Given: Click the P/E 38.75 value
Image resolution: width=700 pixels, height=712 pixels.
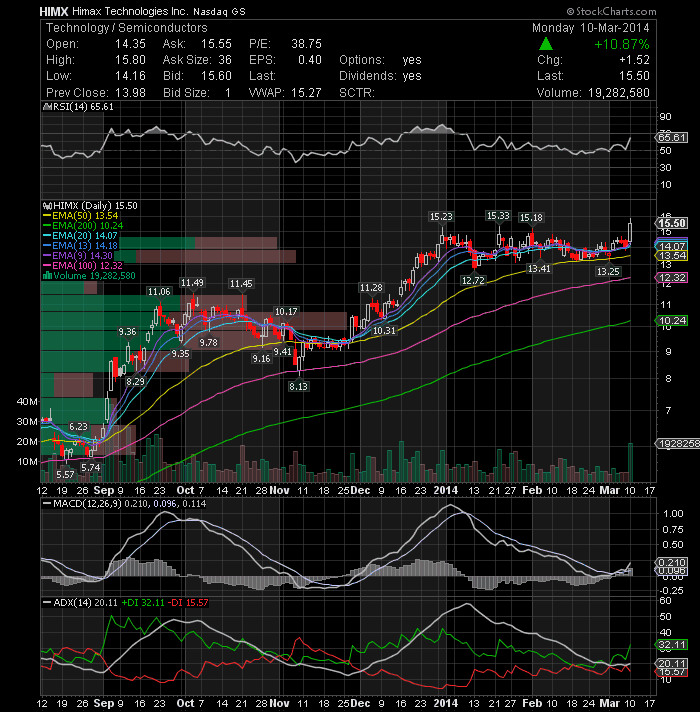Looking at the screenshot, I should point(306,44).
